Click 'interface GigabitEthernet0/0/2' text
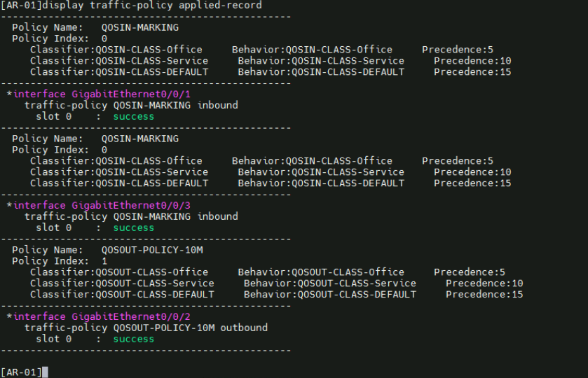Image resolution: width=588 pixels, height=378 pixels. coord(102,316)
